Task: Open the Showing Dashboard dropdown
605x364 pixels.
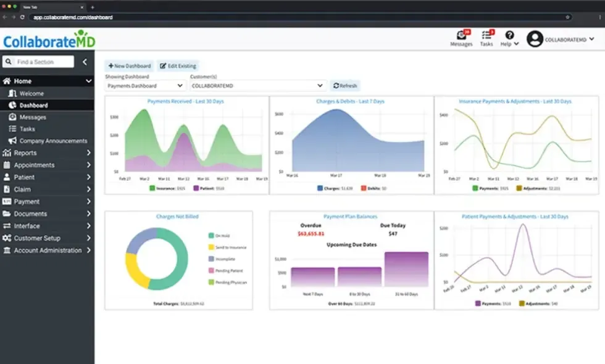Action: coord(145,86)
